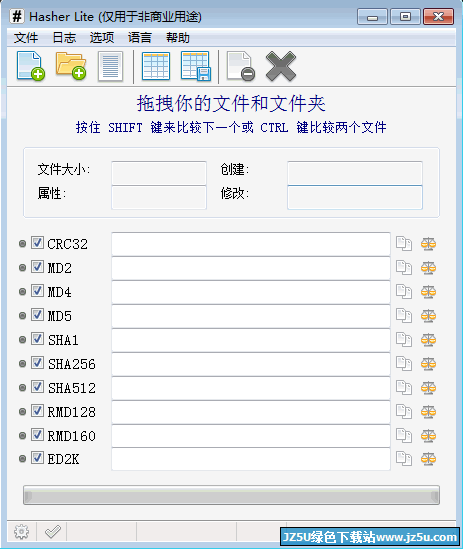The image size is (463, 549).
Task: Open the 帮助 menu
Action: click(178, 37)
